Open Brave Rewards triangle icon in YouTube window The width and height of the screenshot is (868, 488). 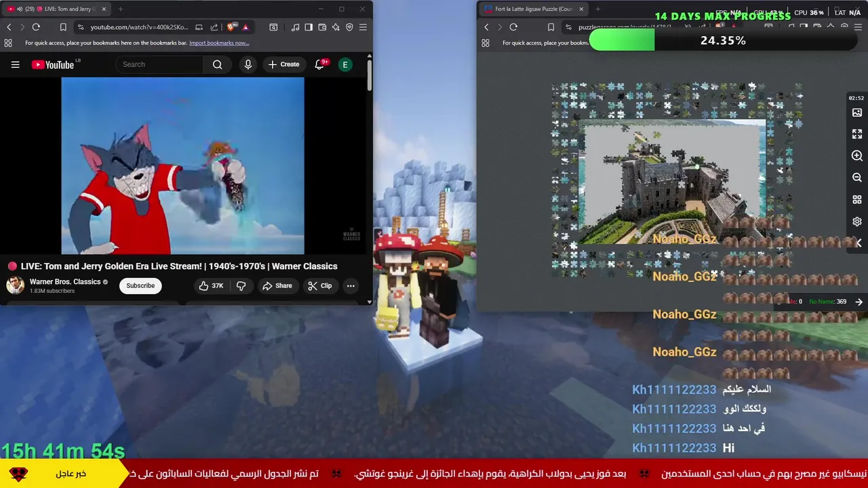pyautogui.click(x=245, y=27)
